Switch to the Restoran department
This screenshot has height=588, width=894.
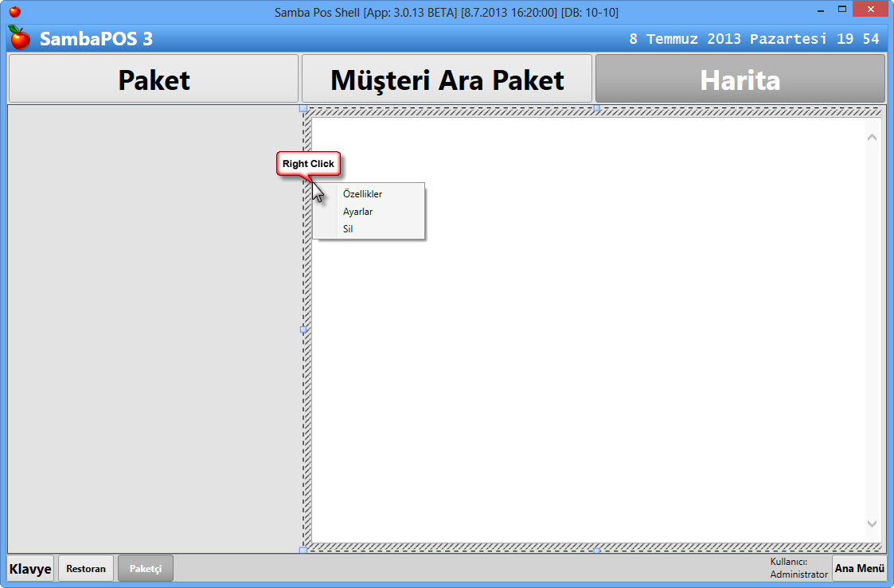[86, 569]
